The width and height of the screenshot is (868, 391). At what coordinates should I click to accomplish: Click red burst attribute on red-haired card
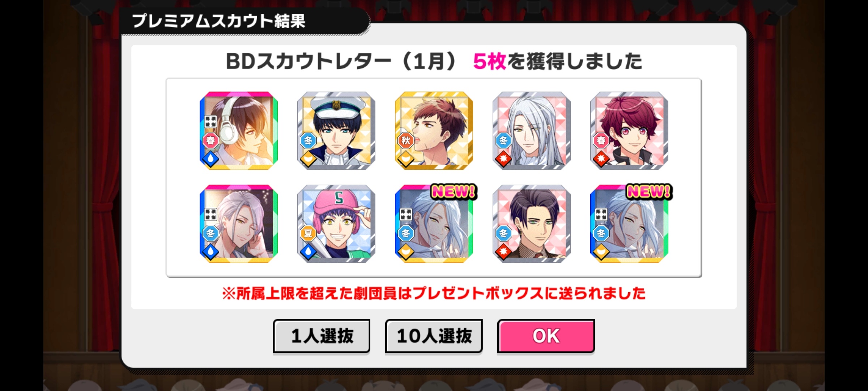pyautogui.click(x=601, y=159)
